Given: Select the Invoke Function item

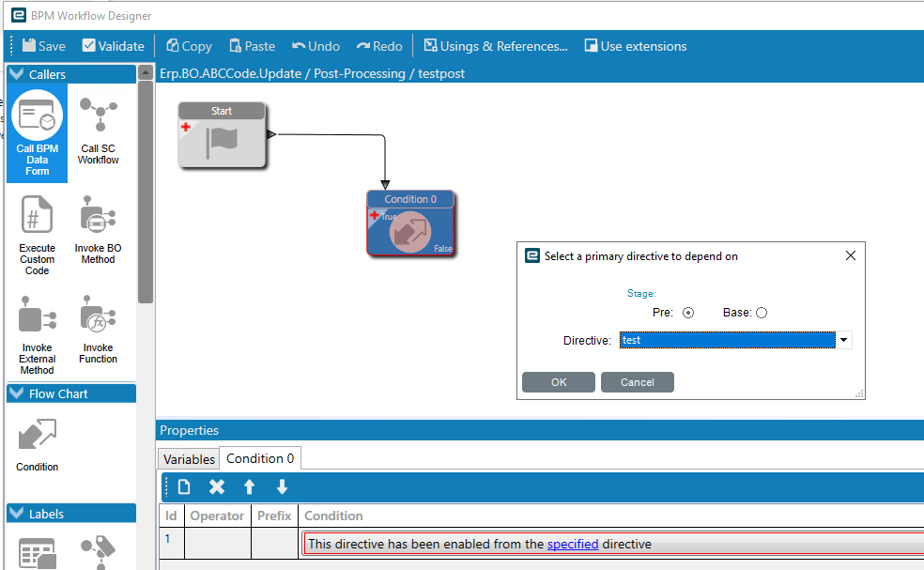Looking at the screenshot, I should tap(99, 330).
